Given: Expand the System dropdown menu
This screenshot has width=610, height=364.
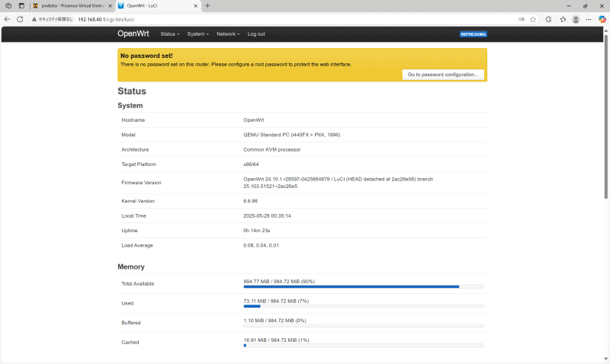Looking at the screenshot, I should [197, 34].
